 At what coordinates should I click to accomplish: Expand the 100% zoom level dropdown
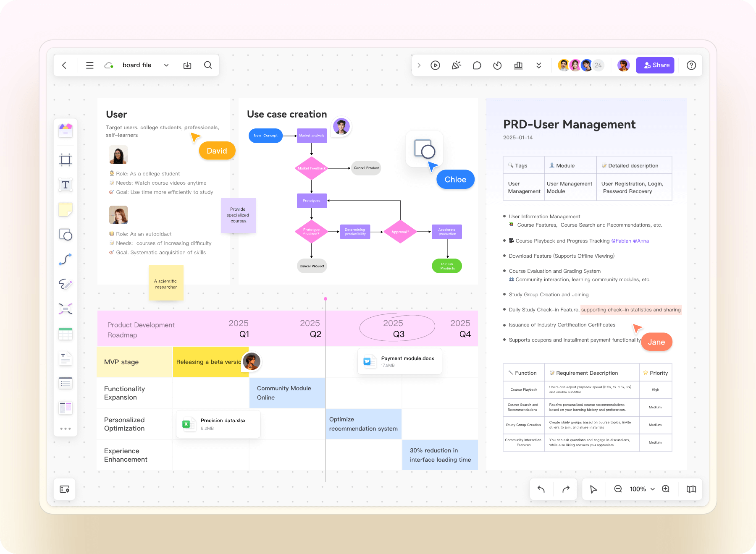coord(652,489)
